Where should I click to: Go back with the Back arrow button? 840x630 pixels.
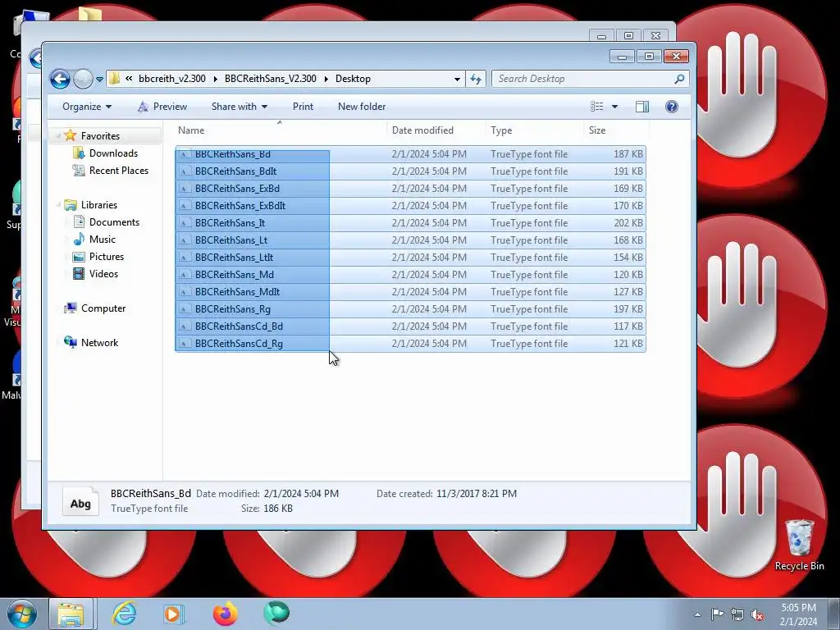point(60,80)
